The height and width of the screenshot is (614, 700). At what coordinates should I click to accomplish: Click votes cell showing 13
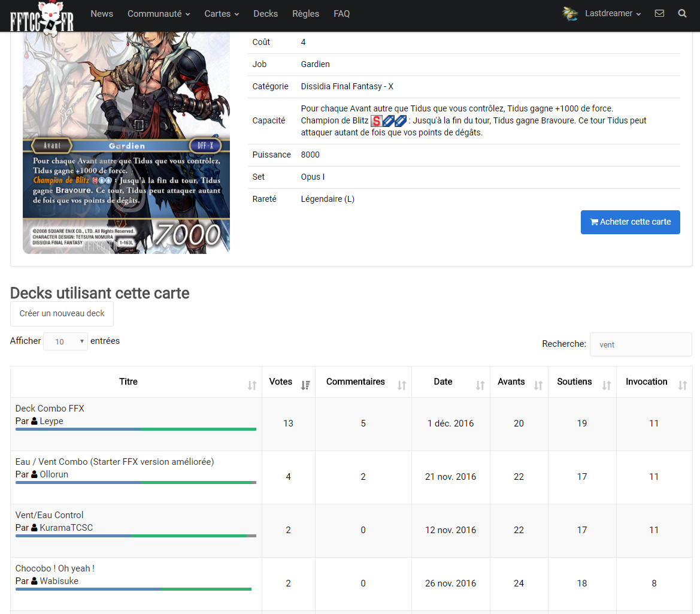coord(289,424)
